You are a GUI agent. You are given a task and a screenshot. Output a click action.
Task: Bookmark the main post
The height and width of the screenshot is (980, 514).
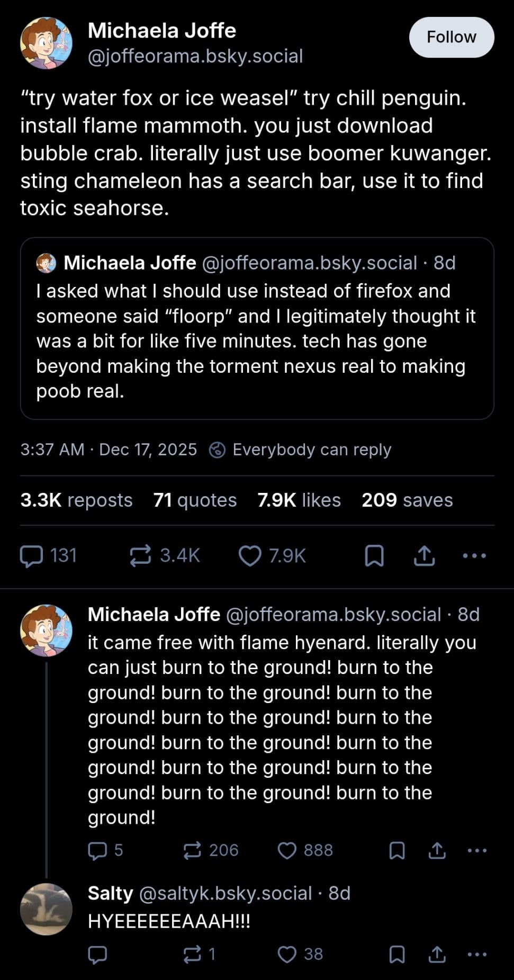(374, 556)
